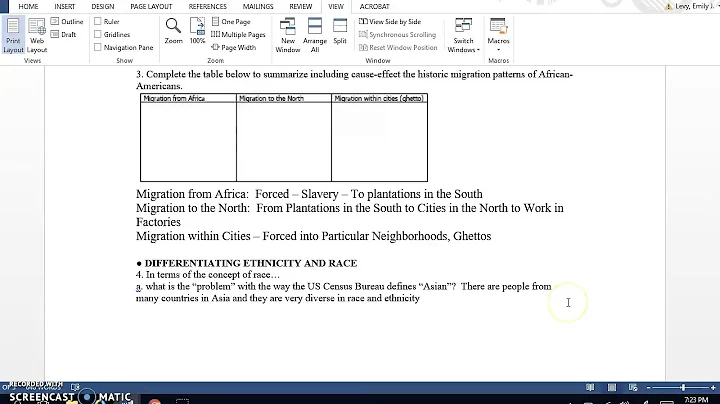The image size is (720, 404).
Task: Expand the Macros dropdown arrow
Action: click(x=499, y=50)
